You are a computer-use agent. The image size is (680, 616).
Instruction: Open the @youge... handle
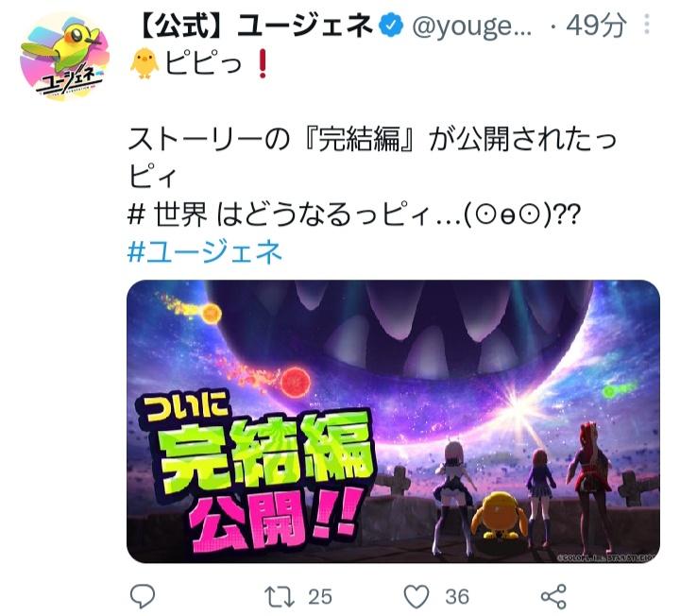(x=472, y=26)
